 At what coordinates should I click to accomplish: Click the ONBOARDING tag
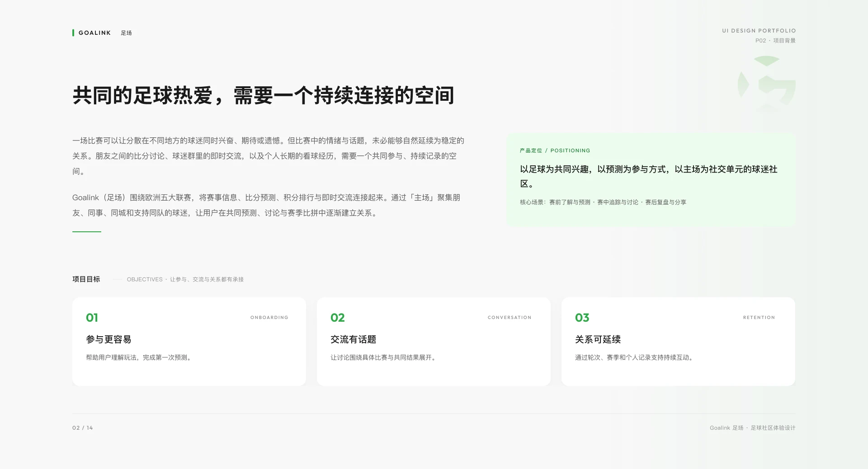[269, 318]
